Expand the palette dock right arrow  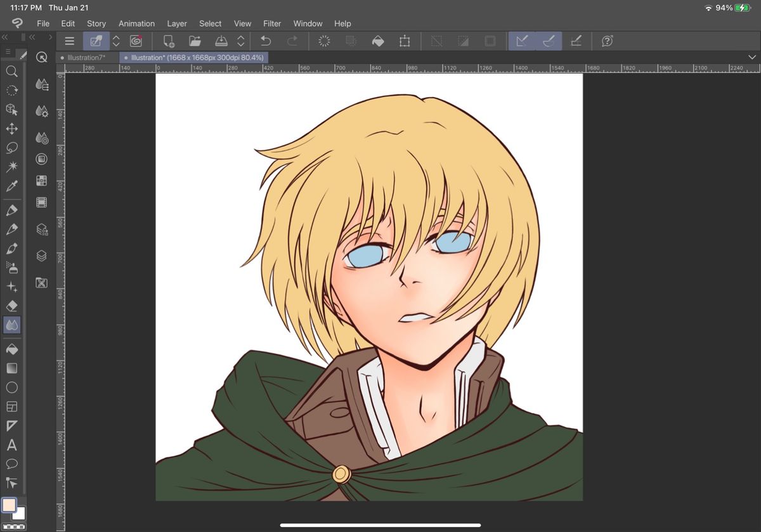click(x=50, y=37)
